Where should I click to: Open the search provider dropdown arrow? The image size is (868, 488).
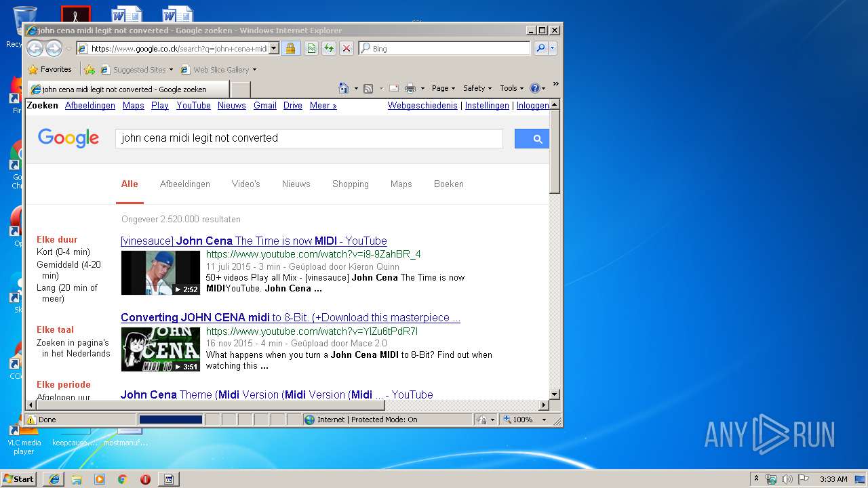(x=553, y=49)
